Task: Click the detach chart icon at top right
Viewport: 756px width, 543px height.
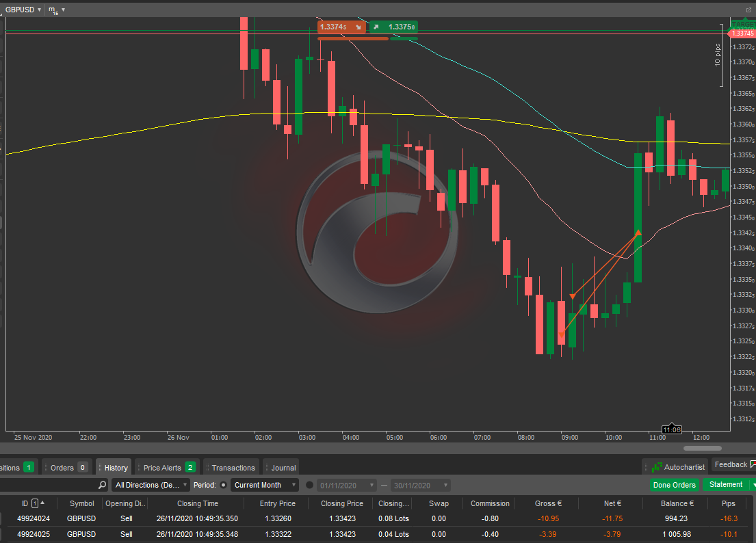Action: (x=748, y=10)
